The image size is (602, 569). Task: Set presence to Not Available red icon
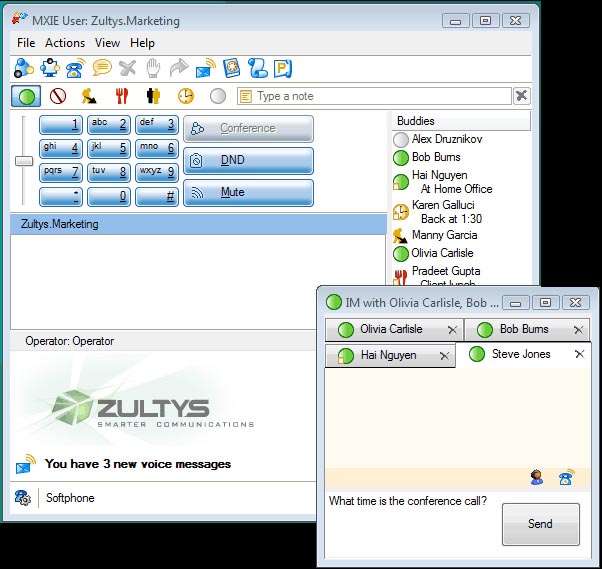[58, 96]
